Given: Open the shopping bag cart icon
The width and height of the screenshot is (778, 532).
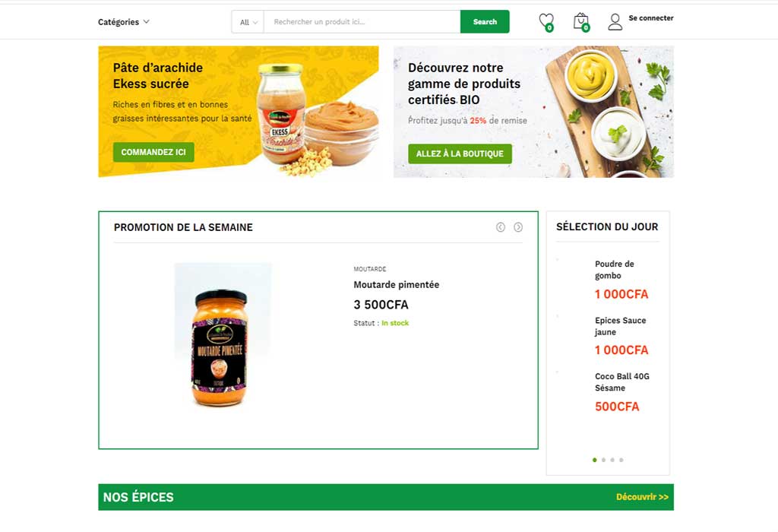Looking at the screenshot, I should pyautogui.click(x=581, y=22).
